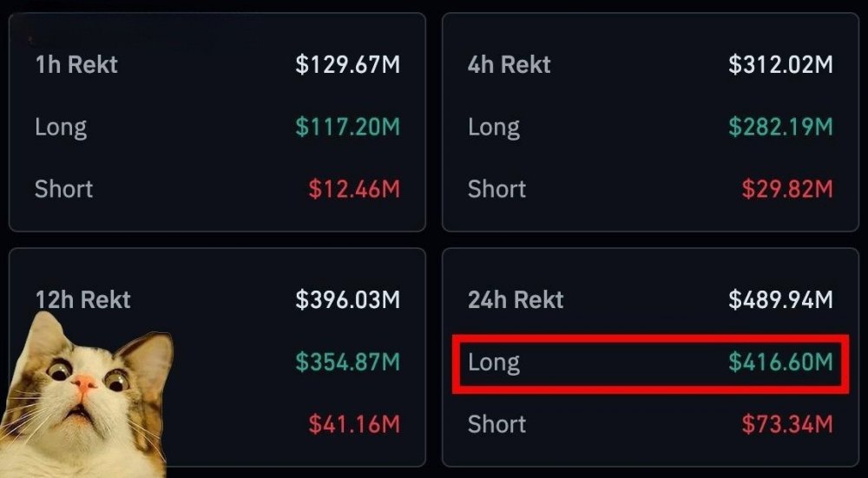
Task: Click the 12h long value $354.87M
Action: (x=347, y=362)
